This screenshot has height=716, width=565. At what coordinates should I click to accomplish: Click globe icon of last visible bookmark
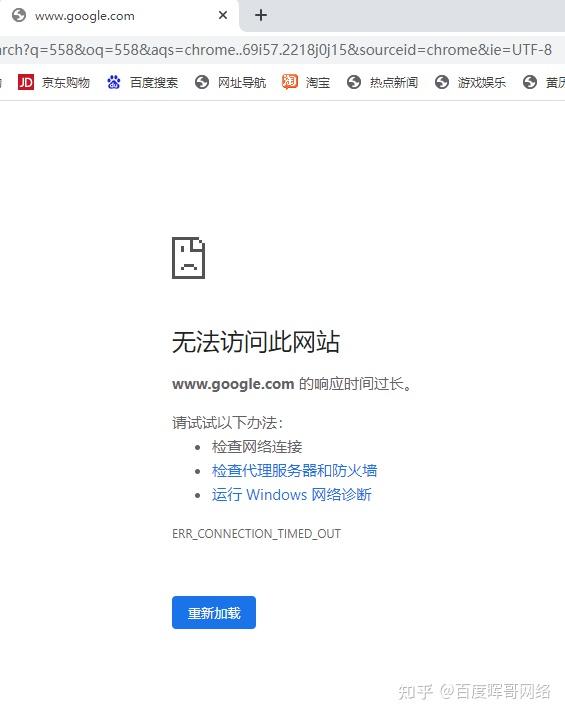[530, 82]
